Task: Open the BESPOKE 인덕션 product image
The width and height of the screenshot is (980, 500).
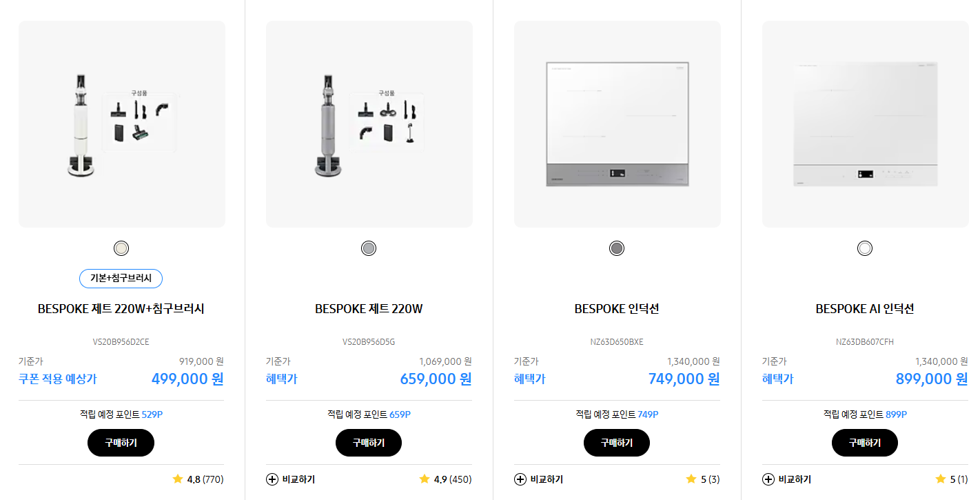Action: tap(617, 123)
